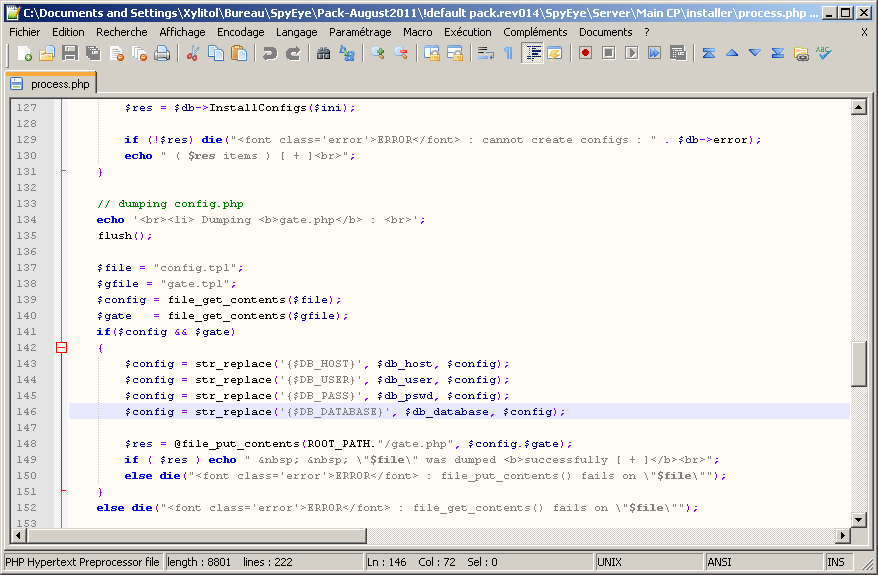
Task: Click the Copy icon in the toolbar
Action: pyautogui.click(x=216, y=54)
